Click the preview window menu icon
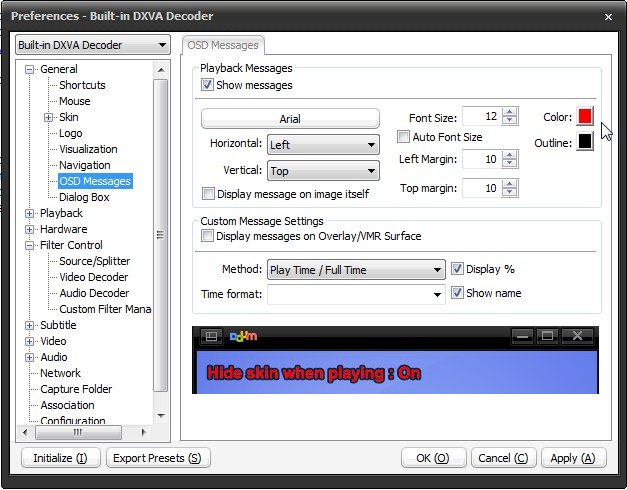The width and height of the screenshot is (627, 490). coord(211,336)
